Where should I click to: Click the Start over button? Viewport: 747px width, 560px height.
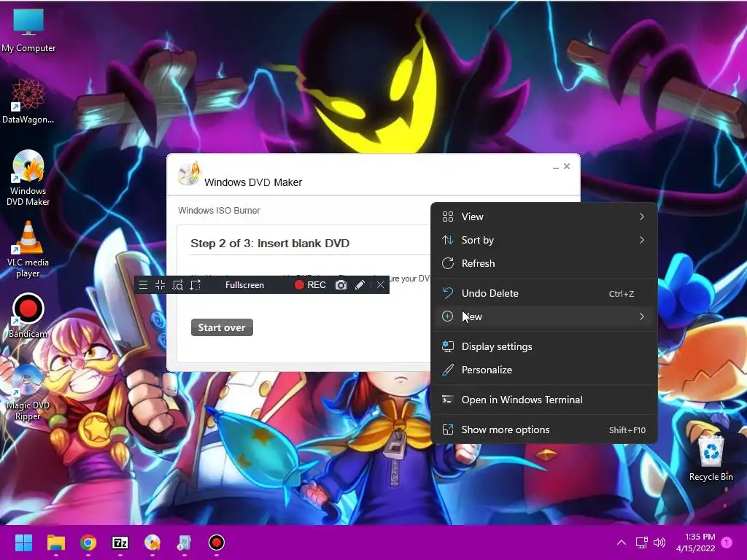pos(222,327)
